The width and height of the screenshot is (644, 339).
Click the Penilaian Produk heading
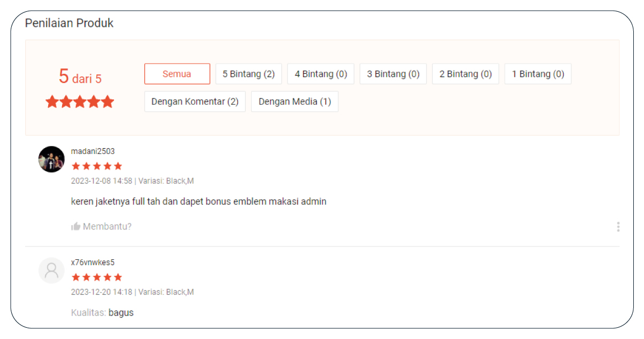click(x=70, y=23)
